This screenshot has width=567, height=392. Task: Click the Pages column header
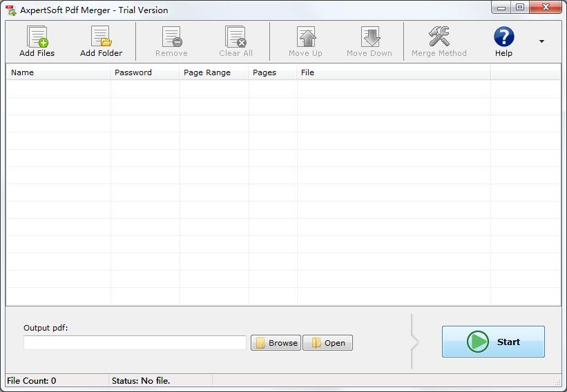[x=273, y=72]
